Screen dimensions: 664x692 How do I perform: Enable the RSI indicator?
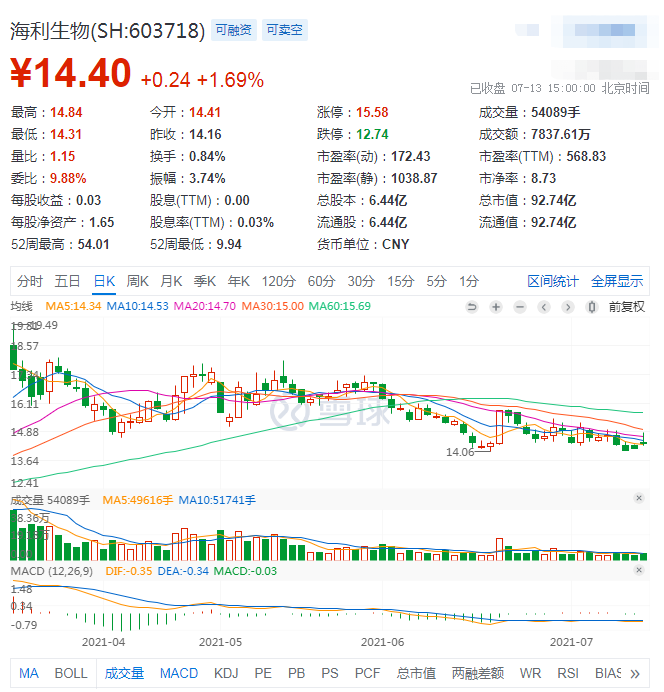(568, 674)
